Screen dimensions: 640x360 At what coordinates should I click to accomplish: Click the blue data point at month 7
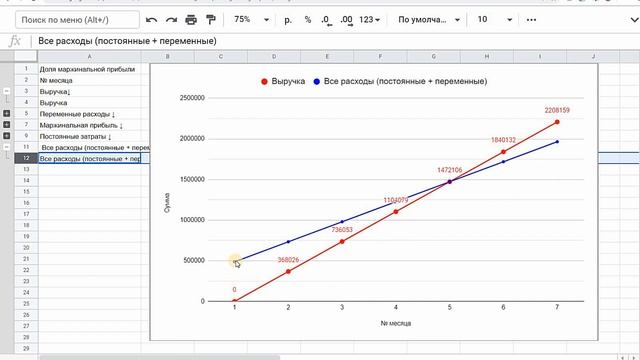(x=557, y=142)
